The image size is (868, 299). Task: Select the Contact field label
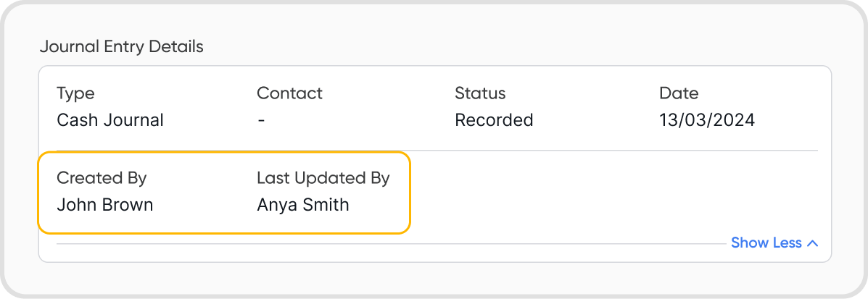tap(289, 93)
